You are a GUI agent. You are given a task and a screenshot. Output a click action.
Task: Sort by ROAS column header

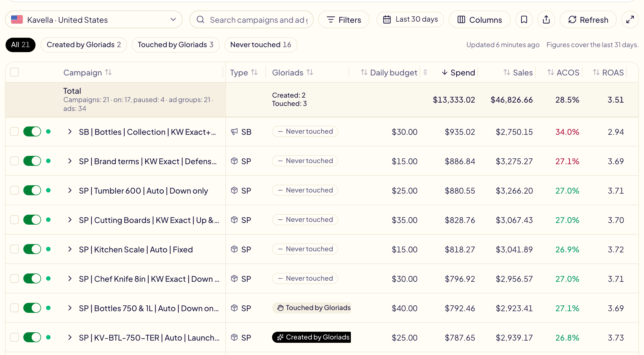[608, 73]
